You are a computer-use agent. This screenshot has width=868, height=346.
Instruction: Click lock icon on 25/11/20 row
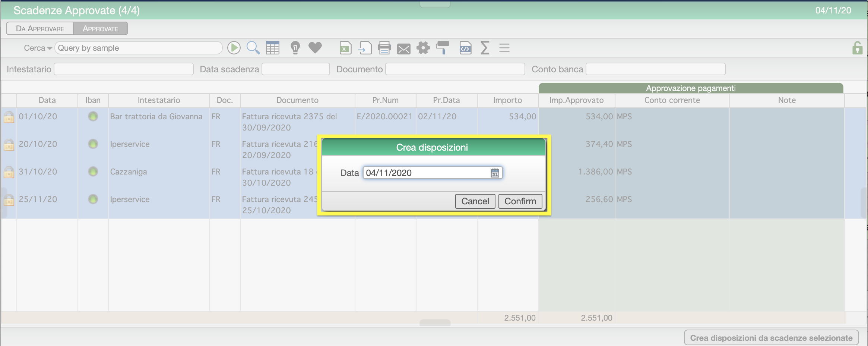[9, 200]
